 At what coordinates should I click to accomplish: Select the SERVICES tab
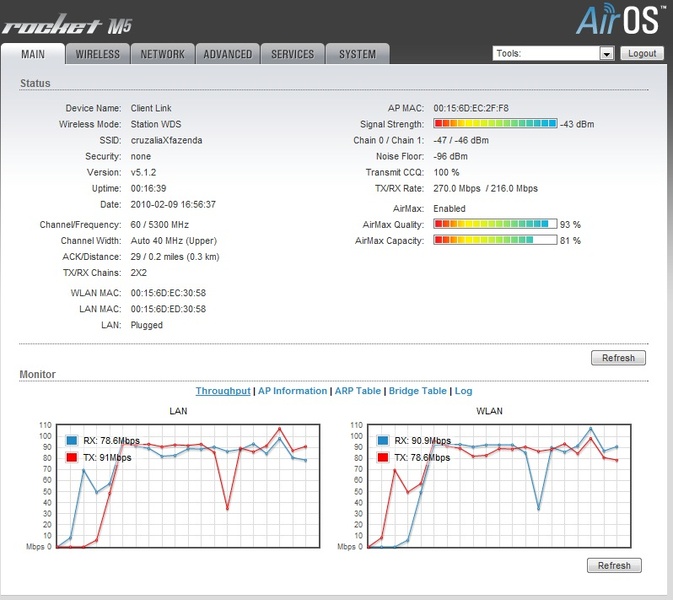[293, 54]
